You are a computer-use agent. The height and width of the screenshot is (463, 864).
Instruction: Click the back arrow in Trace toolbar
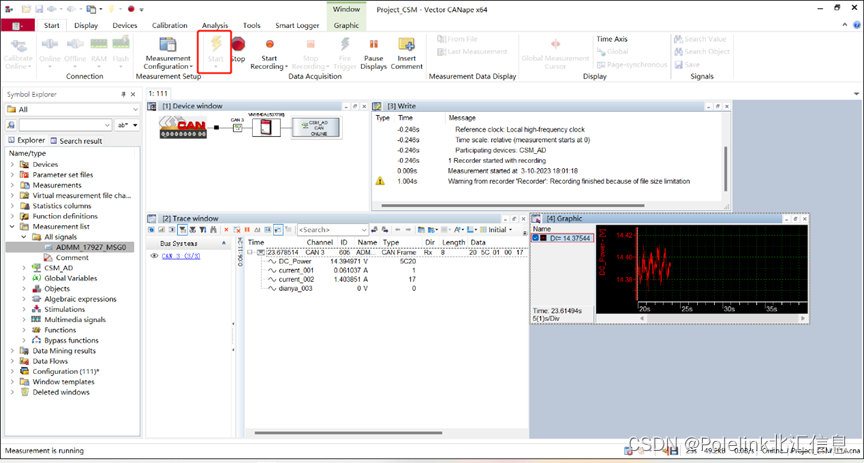tap(397, 229)
